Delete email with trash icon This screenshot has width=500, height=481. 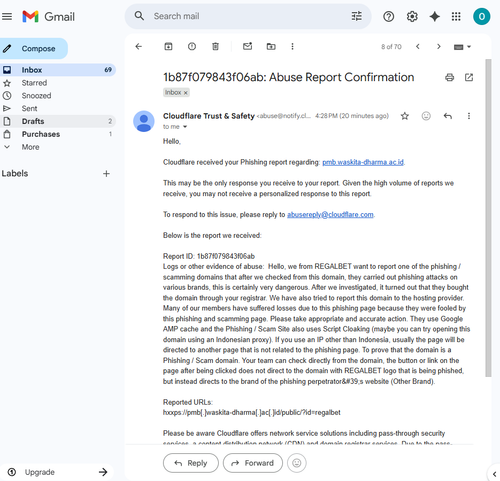pyautogui.click(x=215, y=47)
